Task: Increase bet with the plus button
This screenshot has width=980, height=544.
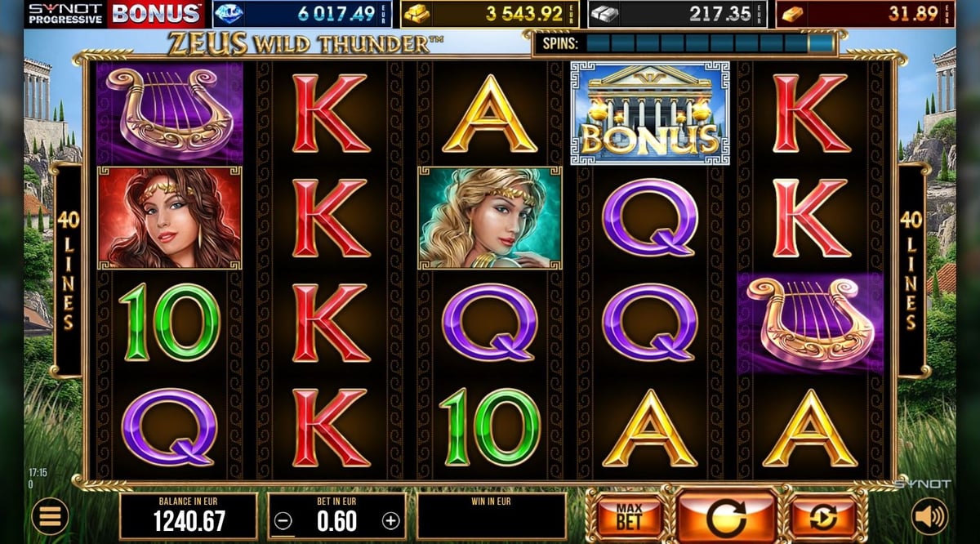Action: (x=391, y=521)
